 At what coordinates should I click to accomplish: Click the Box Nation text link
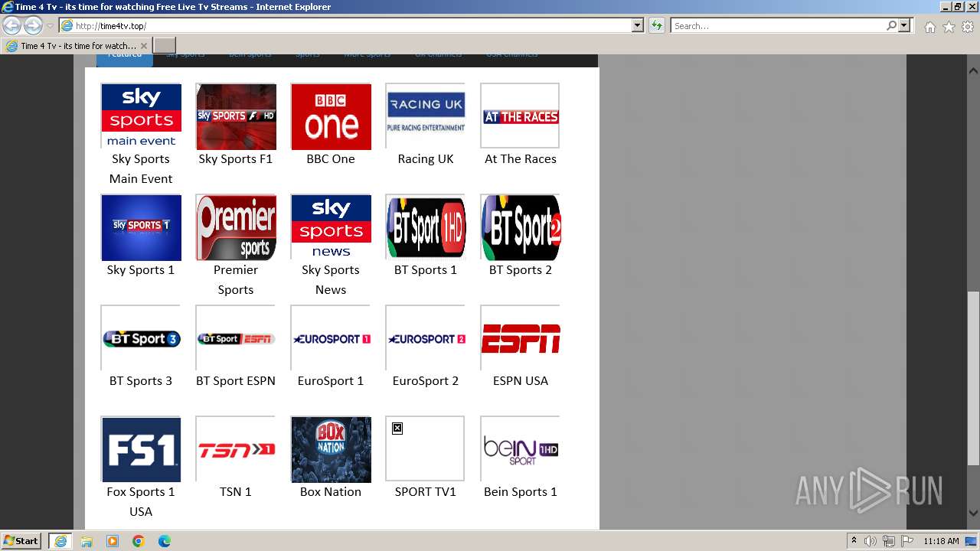point(331,492)
